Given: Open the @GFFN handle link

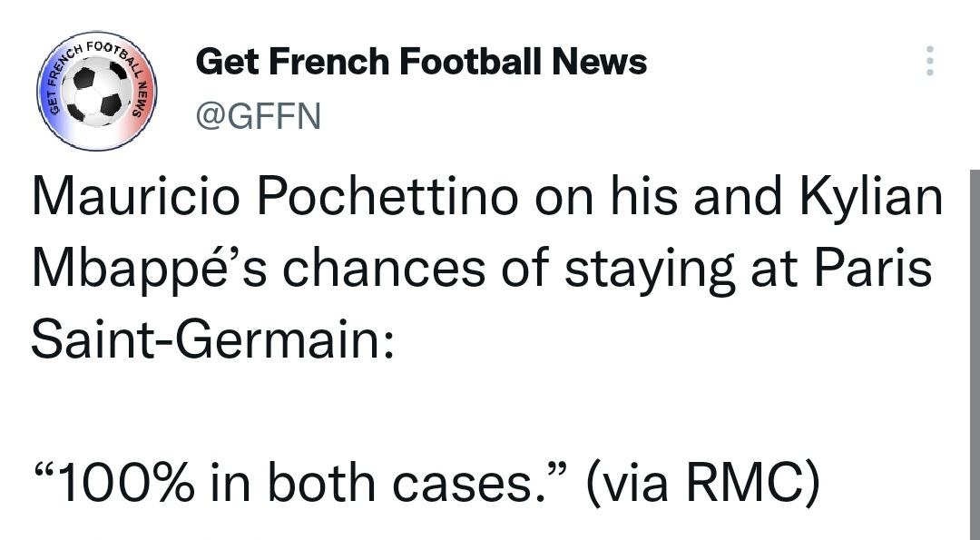Looking at the screenshot, I should [259, 116].
